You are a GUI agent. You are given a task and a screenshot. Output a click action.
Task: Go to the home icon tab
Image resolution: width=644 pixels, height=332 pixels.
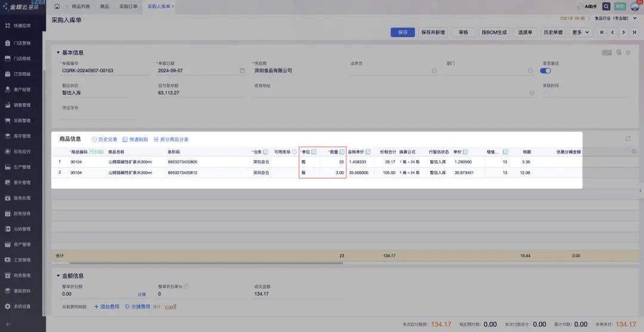pyautogui.click(x=57, y=6)
